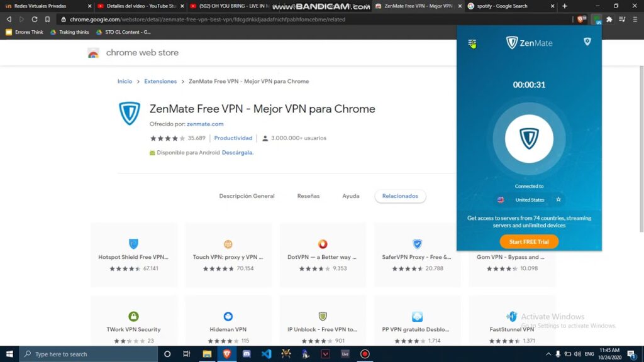Image resolution: width=644 pixels, height=362 pixels.
Task: Click the SaferVPN Proxy shield icon
Action: (418, 244)
